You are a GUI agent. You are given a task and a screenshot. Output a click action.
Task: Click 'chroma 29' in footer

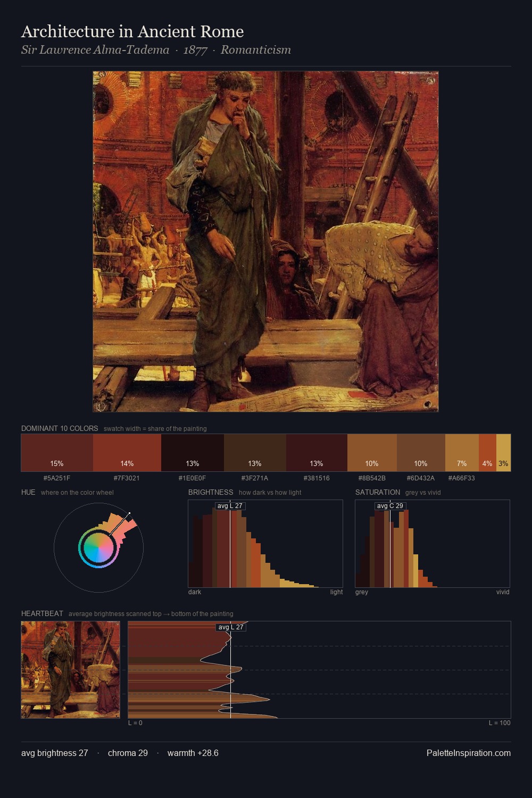[128, 753]
